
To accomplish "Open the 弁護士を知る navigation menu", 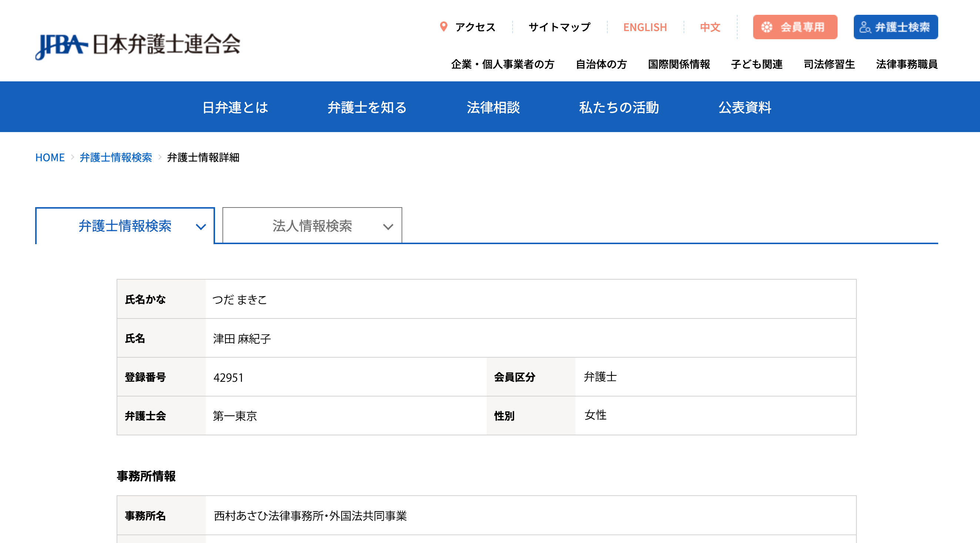I will (367, 107).
